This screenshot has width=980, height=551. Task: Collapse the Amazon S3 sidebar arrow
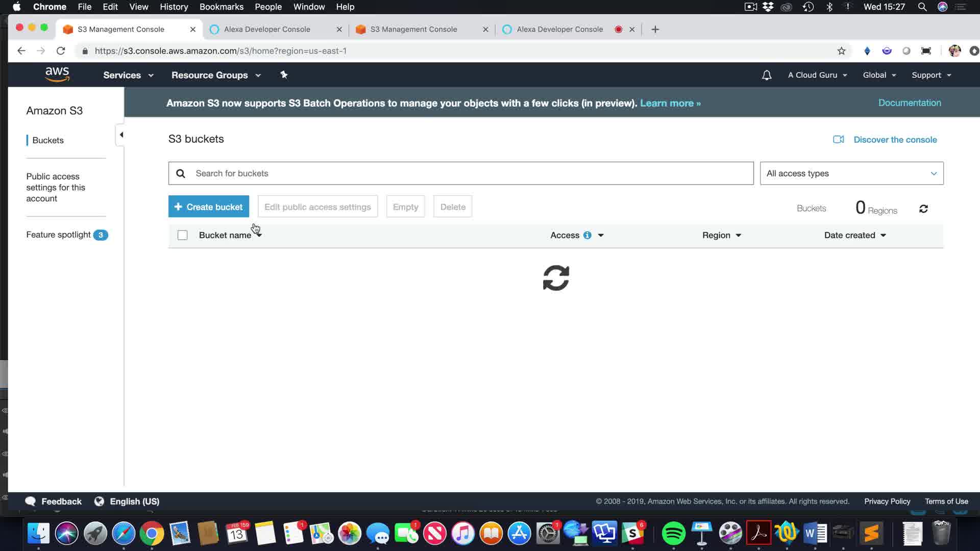pyautogui.click(x=121, y=135)
